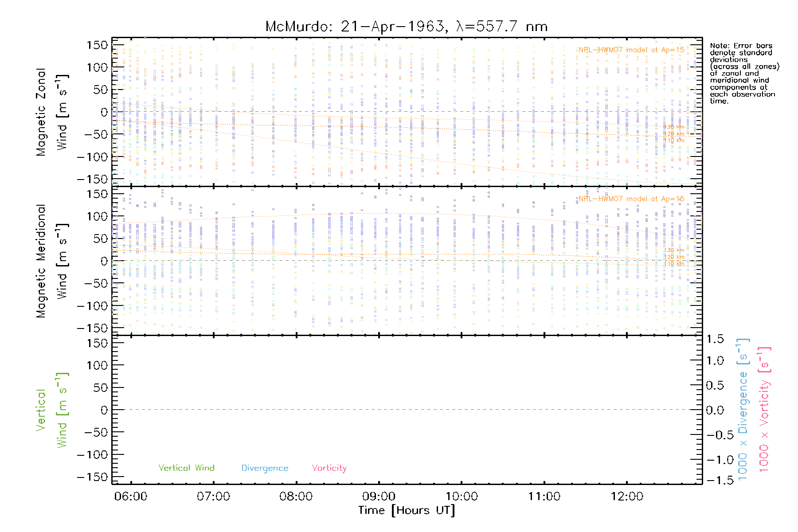Click the 110 km label in meridional panel
798x532 pixels.
[x=674, y=264]
